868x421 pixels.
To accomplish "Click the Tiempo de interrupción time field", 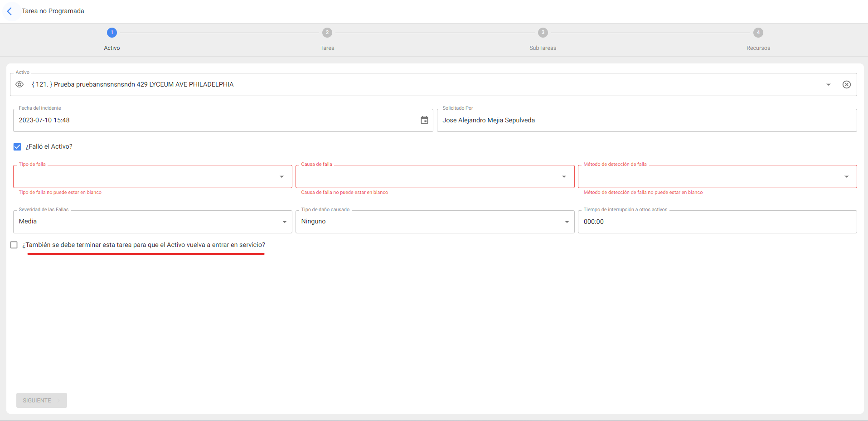I will pyautogui.click(x=717, y=222).
